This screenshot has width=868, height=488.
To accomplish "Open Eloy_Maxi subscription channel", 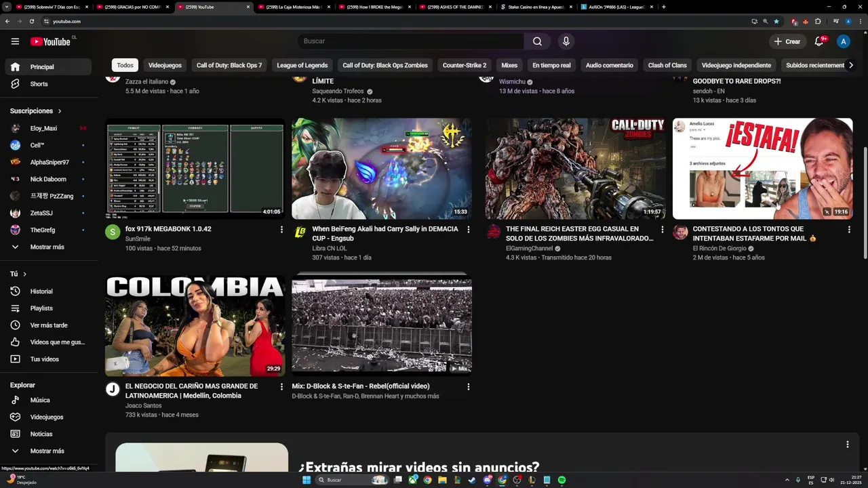I will [x=48, y=128].
